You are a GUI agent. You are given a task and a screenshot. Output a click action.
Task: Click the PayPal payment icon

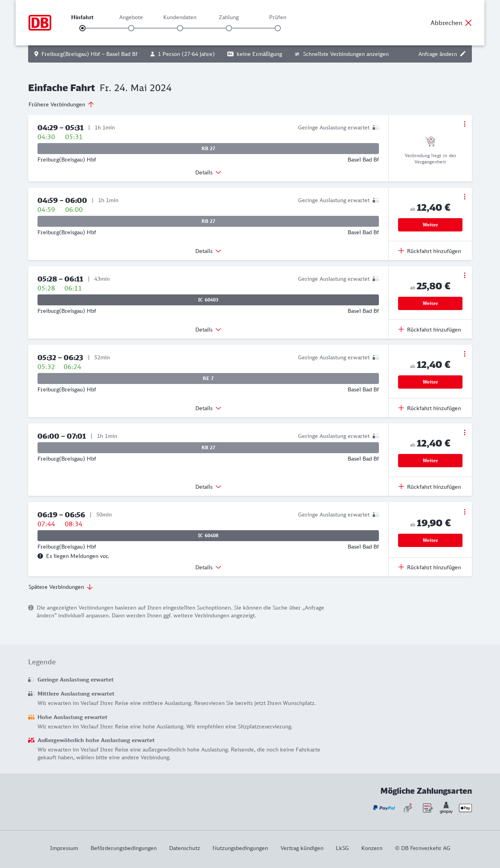pos(384,808)
